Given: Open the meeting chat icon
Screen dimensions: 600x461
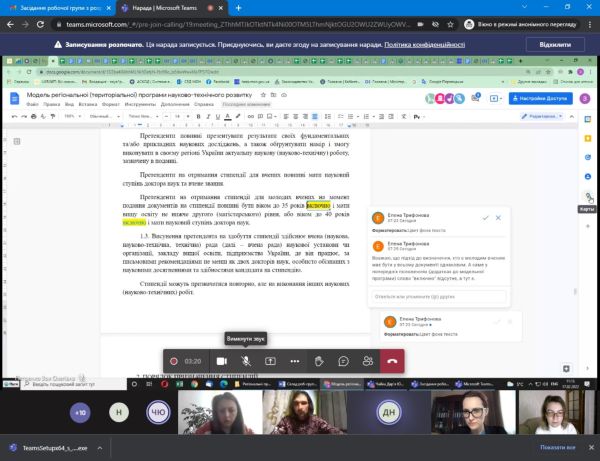Looking at the screenshot, I should point(343,360).
